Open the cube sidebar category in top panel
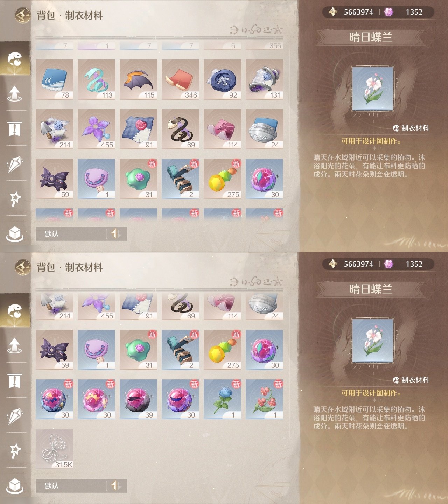The image size is (448, 504). click(15, 233)
